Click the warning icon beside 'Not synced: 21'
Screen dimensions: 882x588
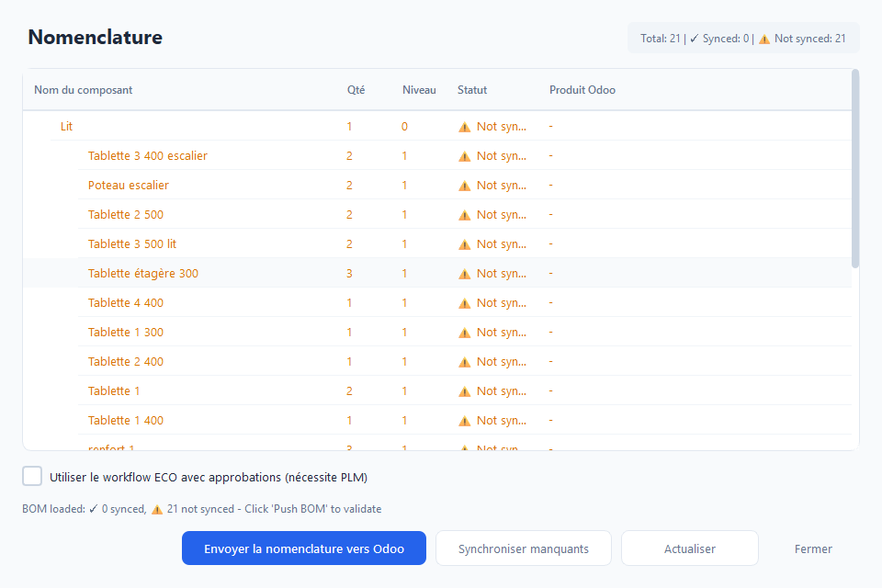point(764,39)
